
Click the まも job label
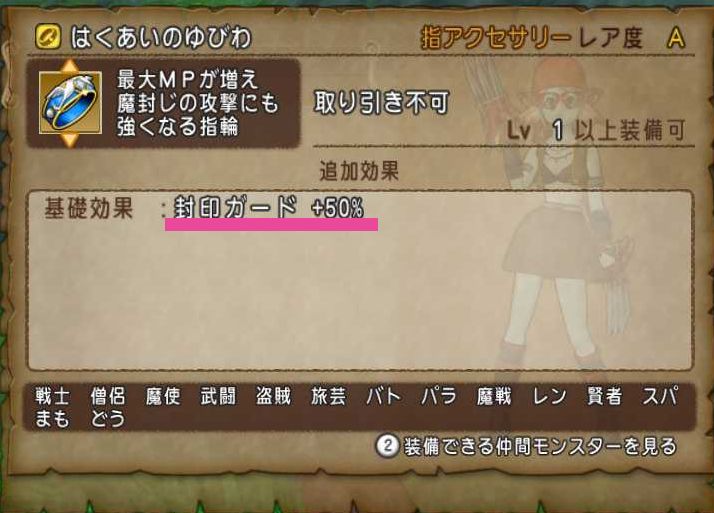point(52,419)
